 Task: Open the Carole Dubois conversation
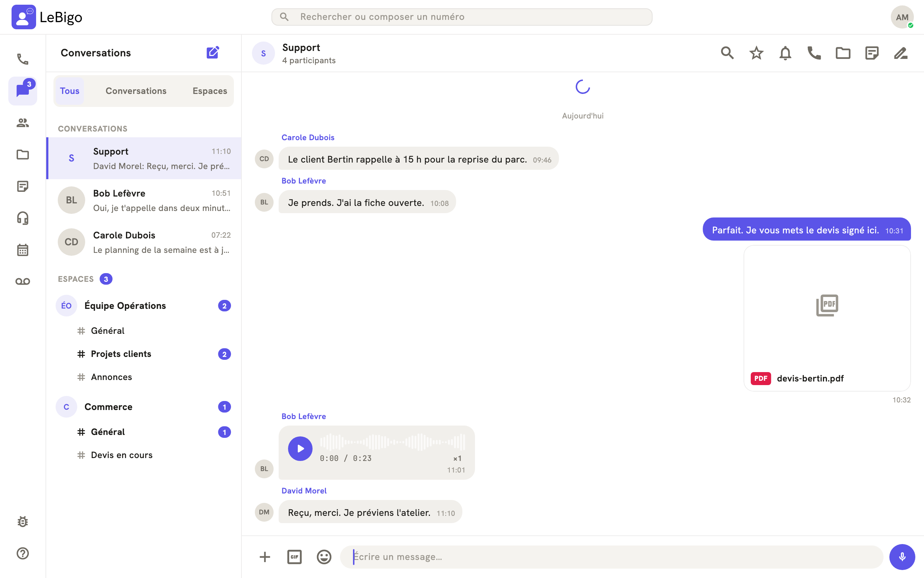144,242
